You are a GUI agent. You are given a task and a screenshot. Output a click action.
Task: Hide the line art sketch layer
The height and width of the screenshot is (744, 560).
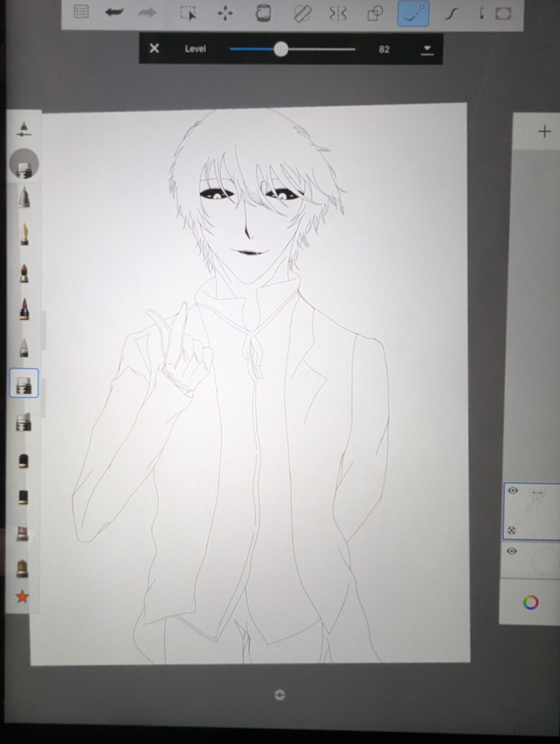[513, 490]
